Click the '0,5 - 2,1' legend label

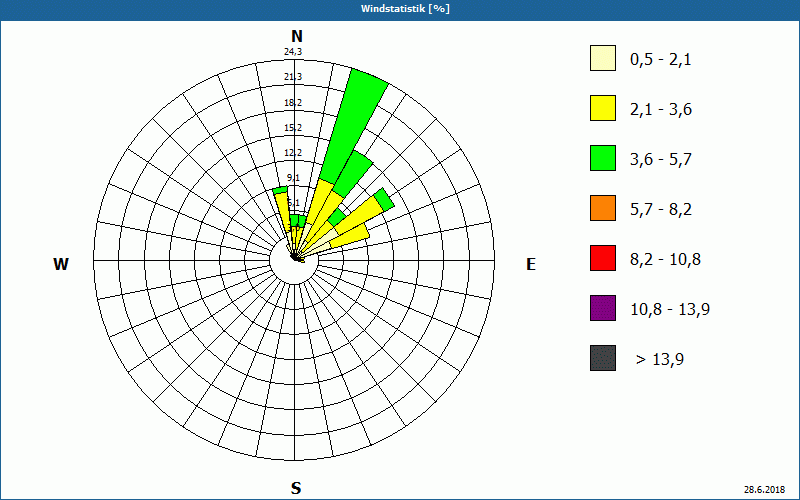pyautogui.click(x=661, y=60)
